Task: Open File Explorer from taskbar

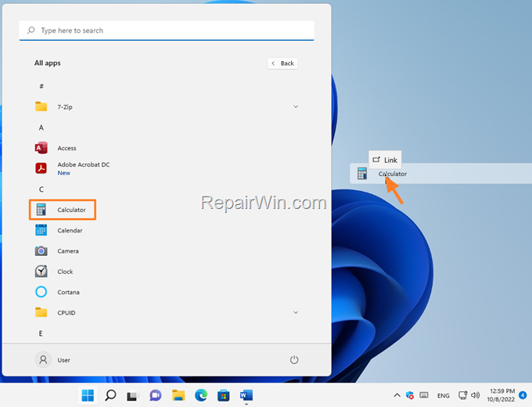Action: pos(178,395)
